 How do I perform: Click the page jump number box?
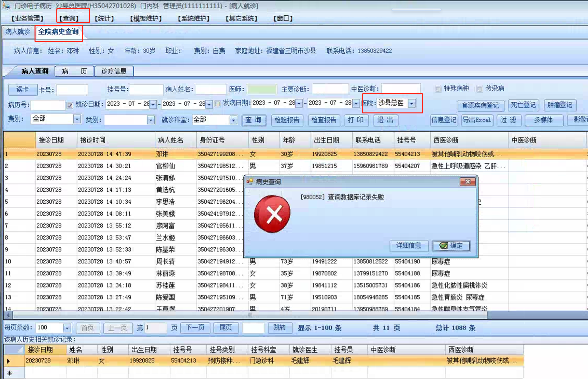coord(253,328)
